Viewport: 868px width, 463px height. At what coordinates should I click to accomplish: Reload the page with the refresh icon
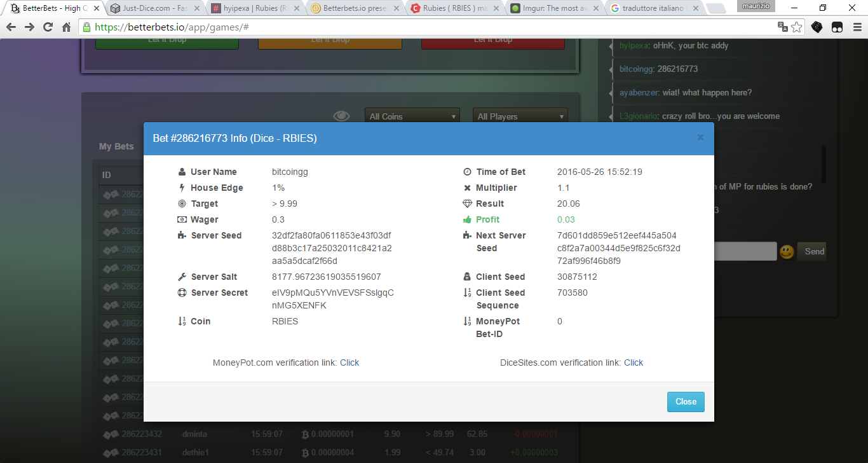48,27
